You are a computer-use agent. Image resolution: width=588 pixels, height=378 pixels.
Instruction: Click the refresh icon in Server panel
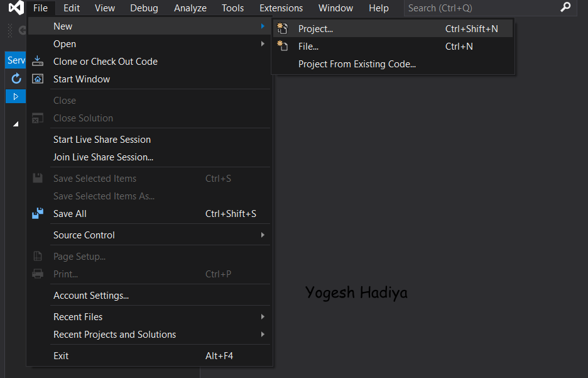point(16,79)
